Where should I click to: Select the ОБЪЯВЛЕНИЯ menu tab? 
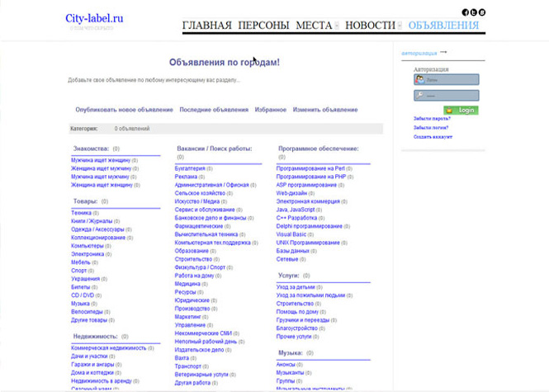[x=443, y=26]
